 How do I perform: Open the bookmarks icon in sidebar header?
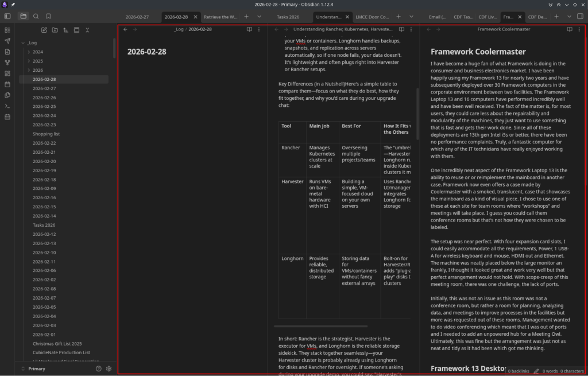click(x=48, y=16)
